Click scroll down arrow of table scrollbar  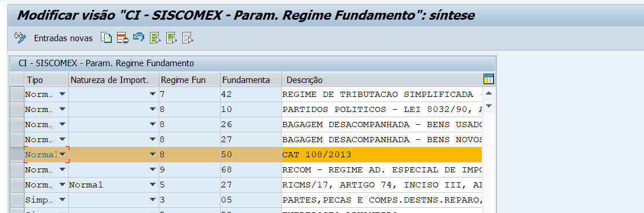(489, 106)
